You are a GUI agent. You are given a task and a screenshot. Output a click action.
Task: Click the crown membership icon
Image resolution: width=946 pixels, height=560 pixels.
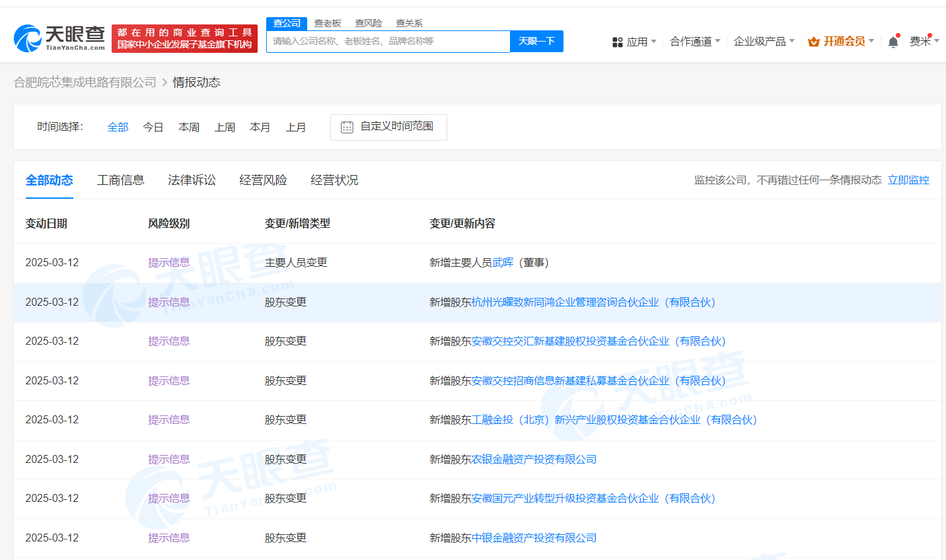(x=814, y=42)
